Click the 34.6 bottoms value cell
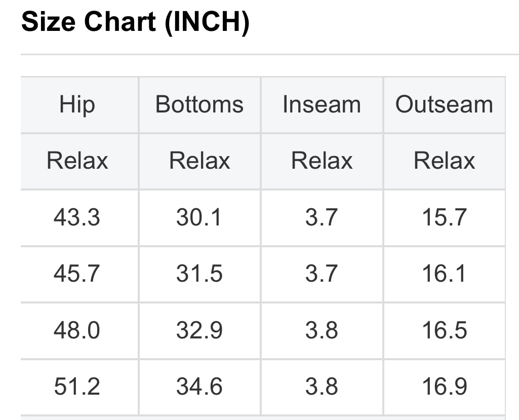519x420 pixels. [199, 387]
